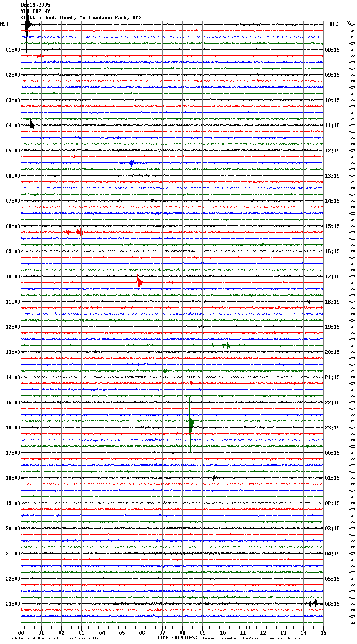Click the 14:15 UTC time label
The image size is (357, 644).
coord(332,201)
